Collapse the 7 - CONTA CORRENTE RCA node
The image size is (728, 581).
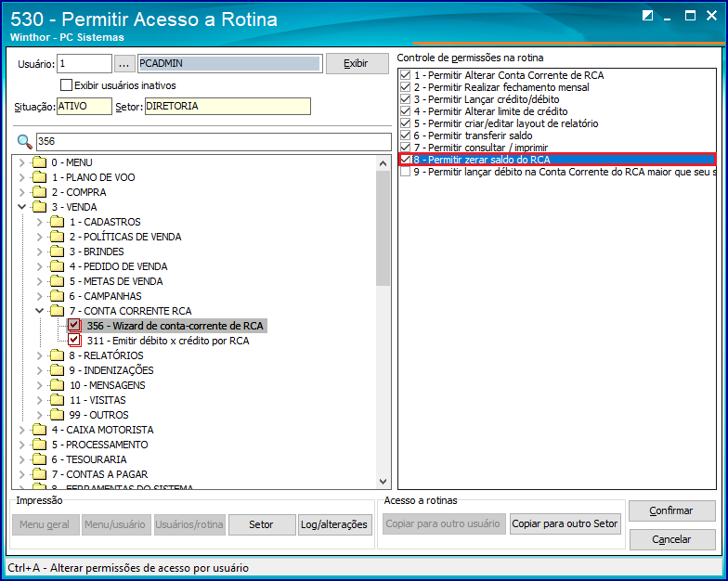pyautogui.click(x=39, y=311)
